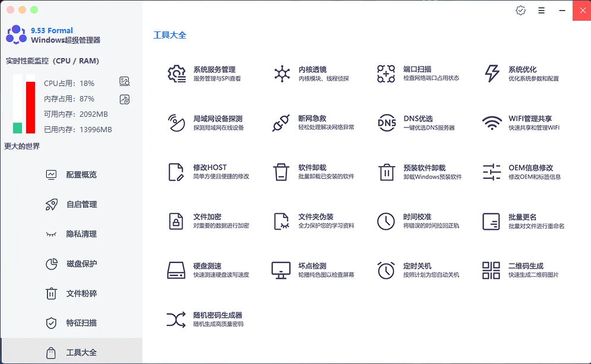The width and height of the screenshot is (591, 364).
Task: Open 系统服务管理 service management tool icon
Action: tap(176, 74)
